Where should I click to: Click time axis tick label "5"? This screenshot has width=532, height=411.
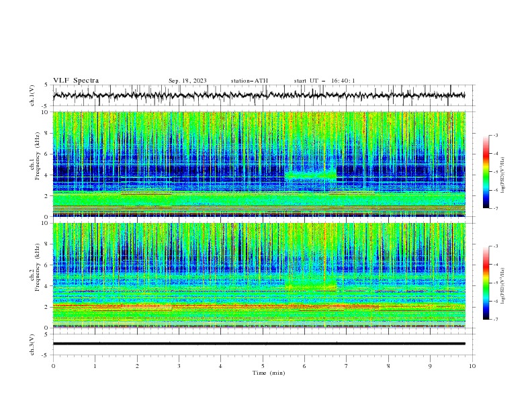click(x=263, y=366)
